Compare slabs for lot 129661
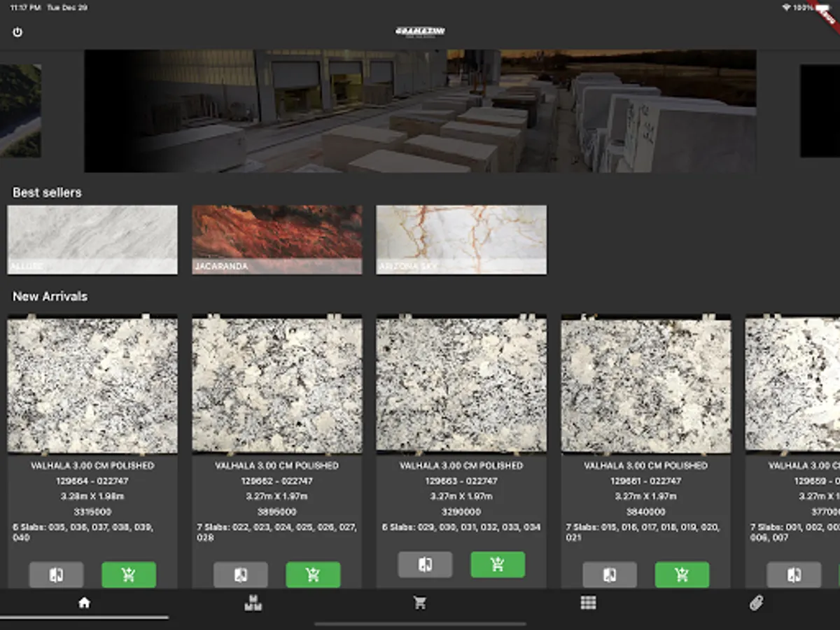The image size is (840, 630). (610, 575)
